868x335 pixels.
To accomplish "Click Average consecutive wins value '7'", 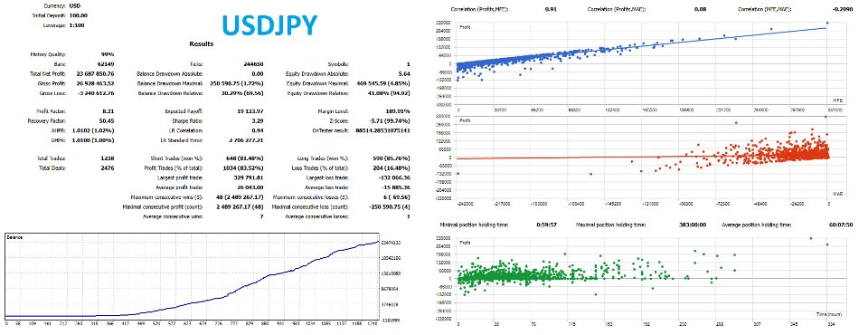I will [261, 216].
